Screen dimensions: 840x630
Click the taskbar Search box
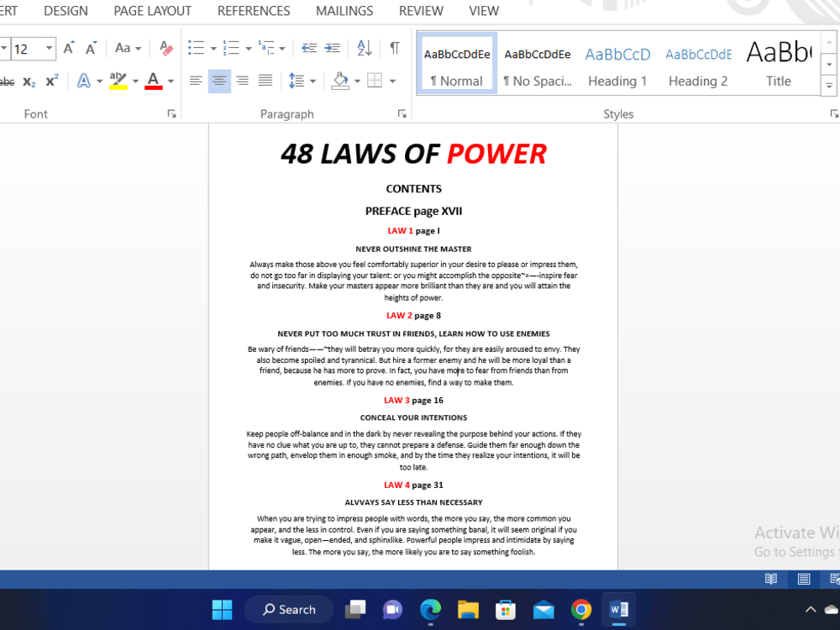click(x=289, y=610)
